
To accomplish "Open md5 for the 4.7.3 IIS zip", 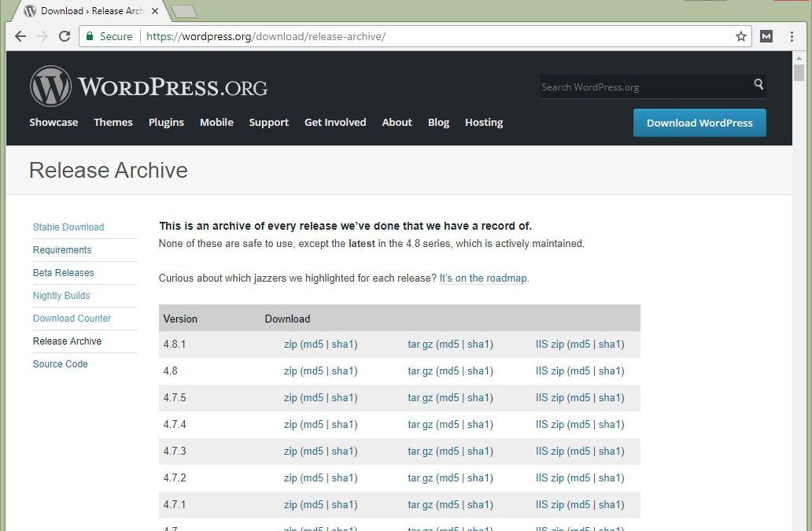I will tap(580, 452).
